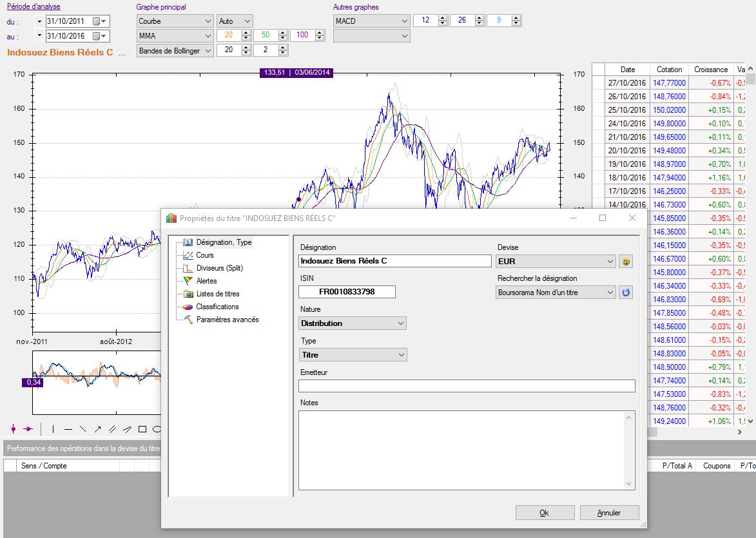Open the Alertes properties page
The image size is (756, 538).
coord(206,281)
